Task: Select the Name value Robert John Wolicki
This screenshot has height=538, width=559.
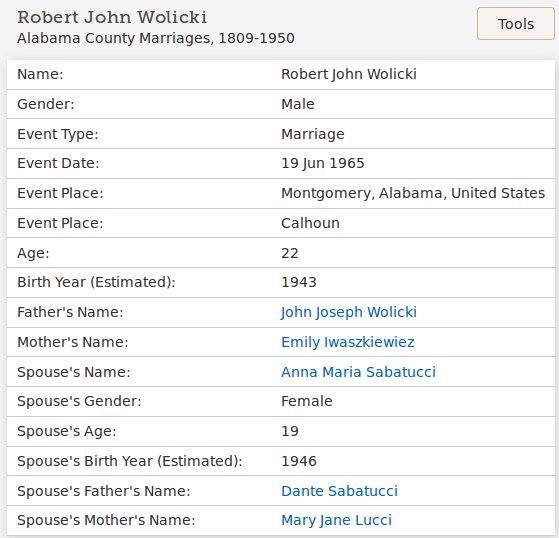Action: (349, 74)
